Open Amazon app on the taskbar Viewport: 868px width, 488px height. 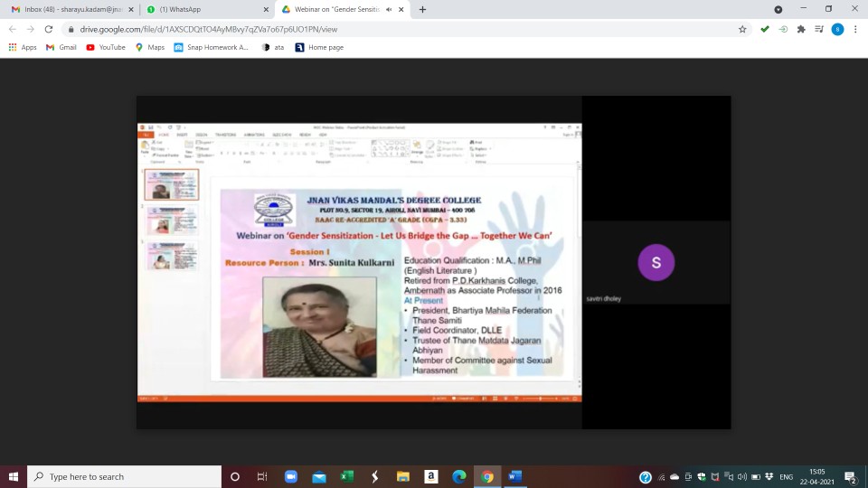430,476
